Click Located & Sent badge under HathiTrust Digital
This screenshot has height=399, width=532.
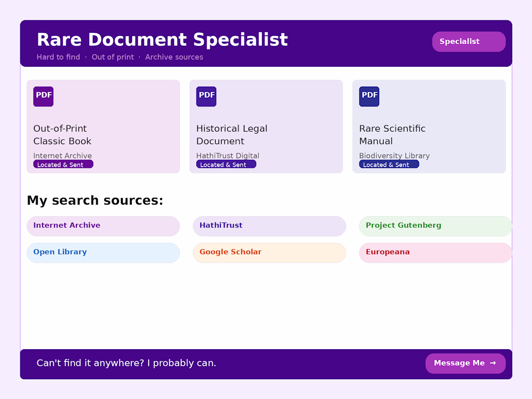226,164
